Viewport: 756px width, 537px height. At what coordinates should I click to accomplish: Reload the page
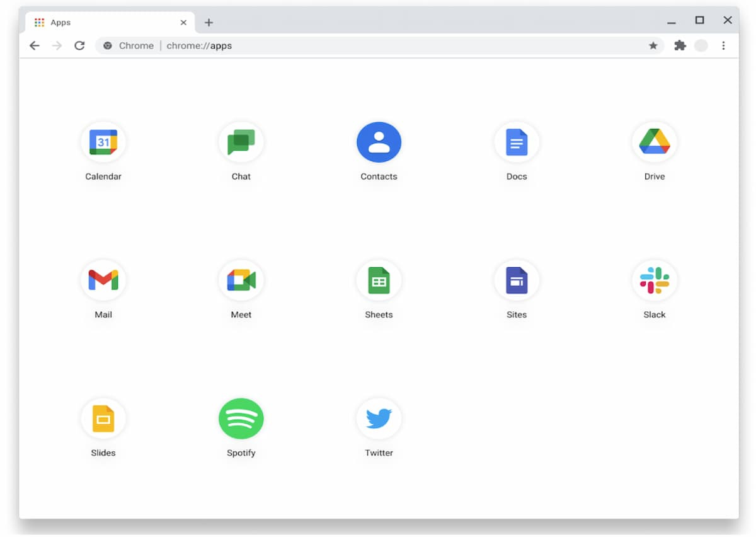click(79, 45)
